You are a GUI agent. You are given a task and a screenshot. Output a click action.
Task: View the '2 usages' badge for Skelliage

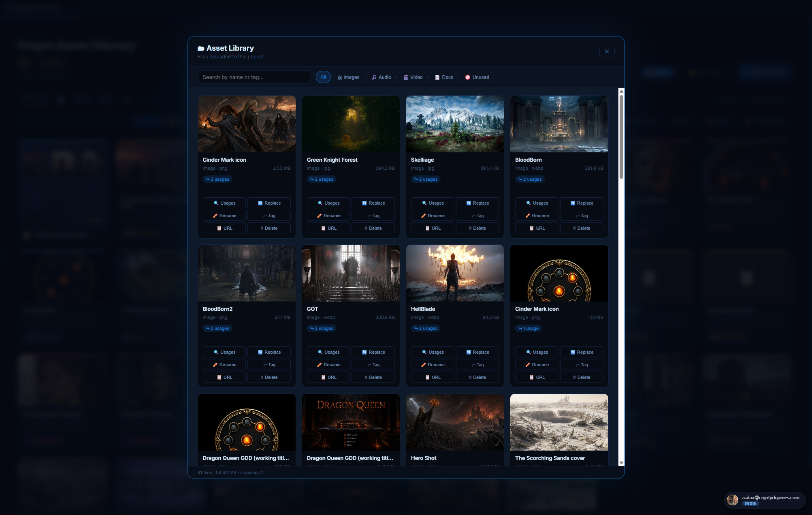point(426,179)
